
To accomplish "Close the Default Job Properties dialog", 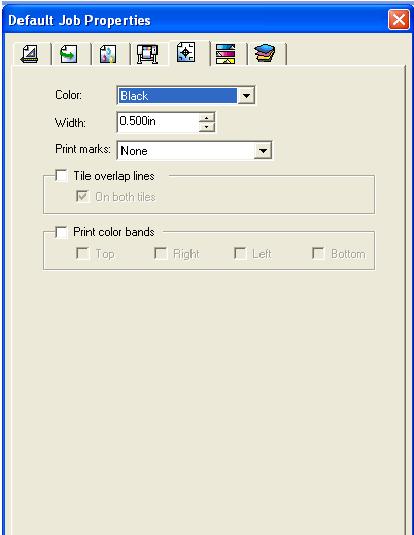I will [x=399, y=20].
